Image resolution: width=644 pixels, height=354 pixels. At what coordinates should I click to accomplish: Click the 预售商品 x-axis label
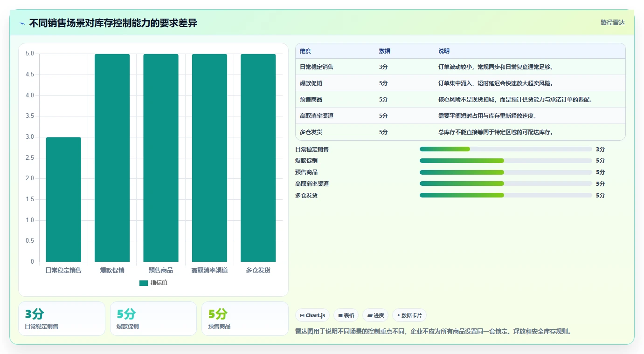(161, 270)
